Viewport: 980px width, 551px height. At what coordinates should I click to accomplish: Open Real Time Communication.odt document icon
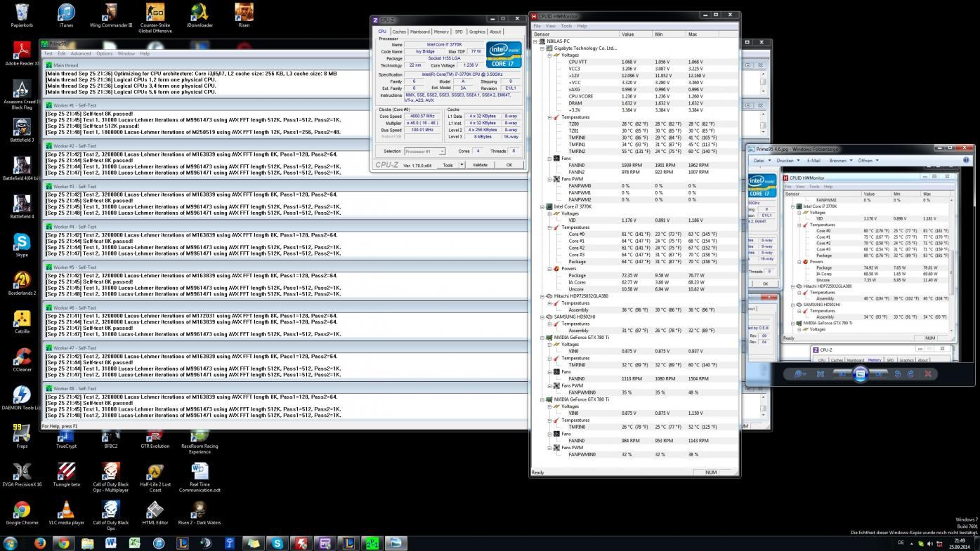click(x=200, y=477)
